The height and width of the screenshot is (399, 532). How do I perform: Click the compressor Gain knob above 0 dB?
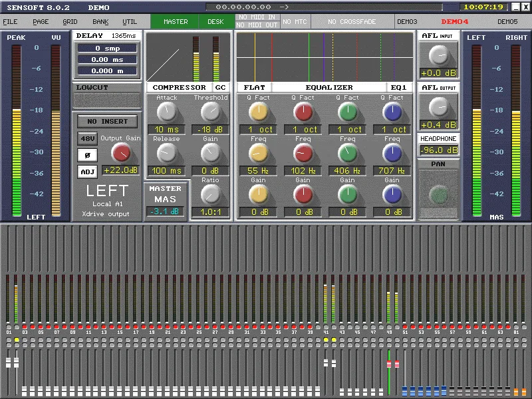210,154
